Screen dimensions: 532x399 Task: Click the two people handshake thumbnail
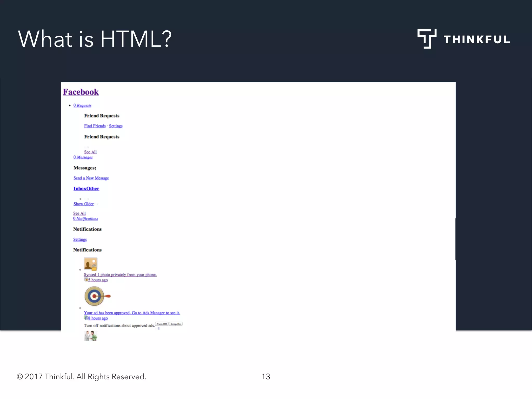[x=90, y=336]
